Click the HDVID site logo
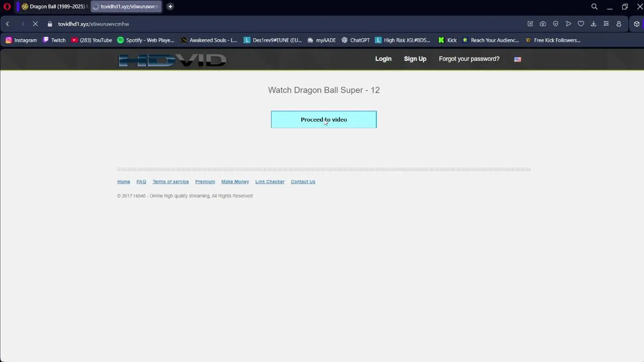The height and width of the screenshot is (362, 644). coord(172,60)
